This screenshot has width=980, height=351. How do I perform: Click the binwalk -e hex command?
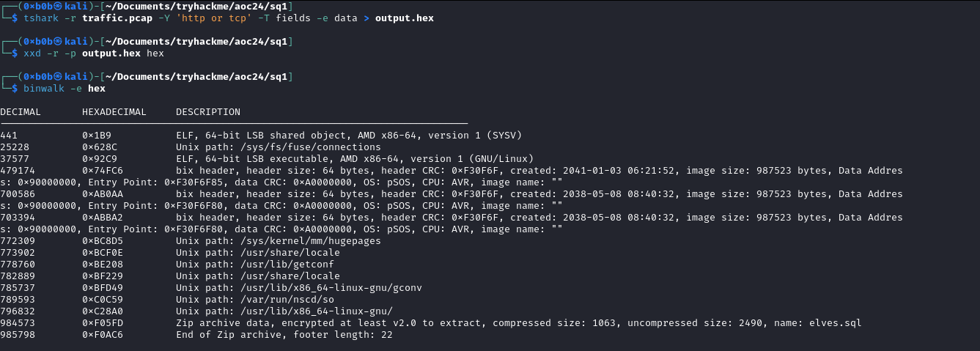pyautogui.click(x=65, y=89)
